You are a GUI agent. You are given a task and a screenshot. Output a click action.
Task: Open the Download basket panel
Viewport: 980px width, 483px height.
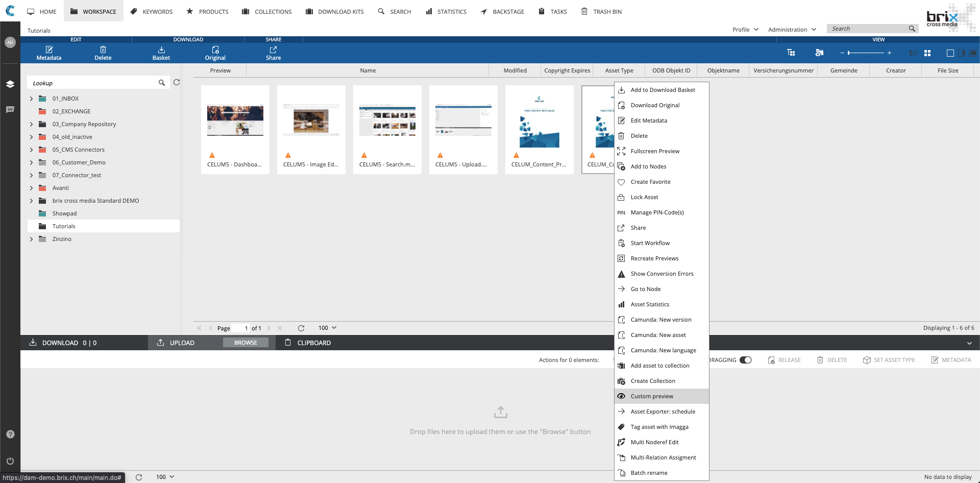click(63, 343)
